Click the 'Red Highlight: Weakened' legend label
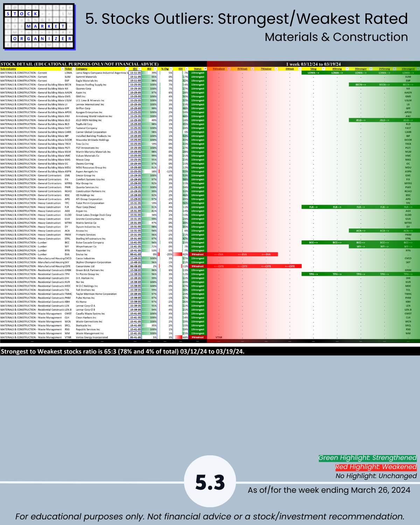The width and height of the screenshot is (420, 525). [x=376, y=467]
